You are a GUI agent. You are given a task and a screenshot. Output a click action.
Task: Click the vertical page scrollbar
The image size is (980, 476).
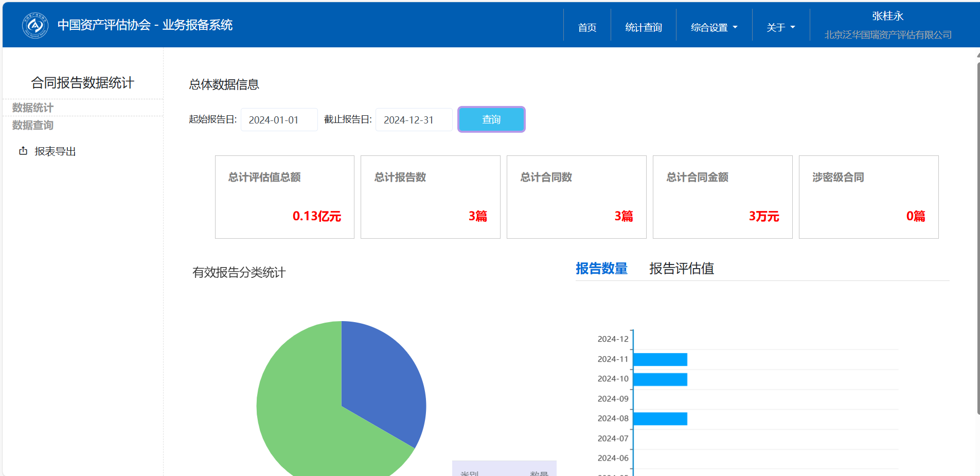[977, 237]
